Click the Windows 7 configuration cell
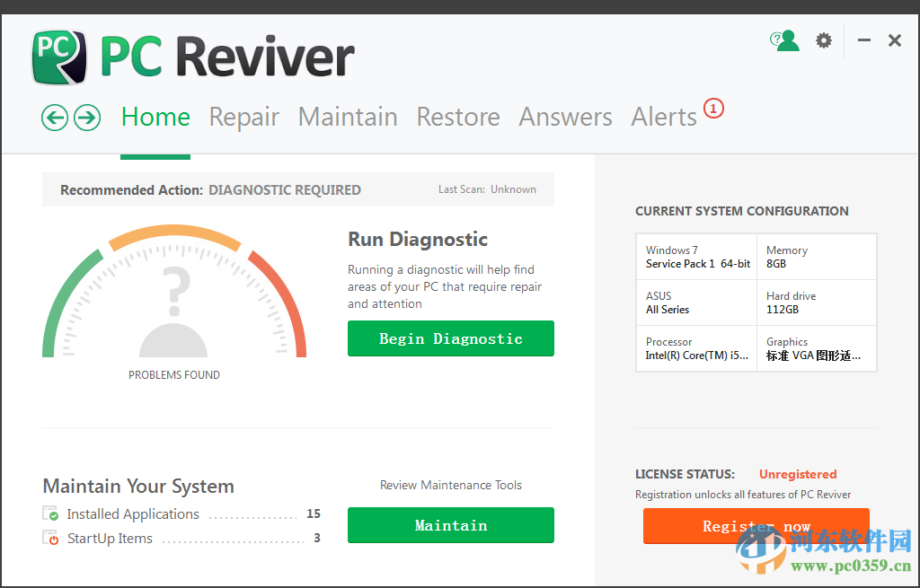The height and width of the screenshot is (588, 920). point(696,257)
